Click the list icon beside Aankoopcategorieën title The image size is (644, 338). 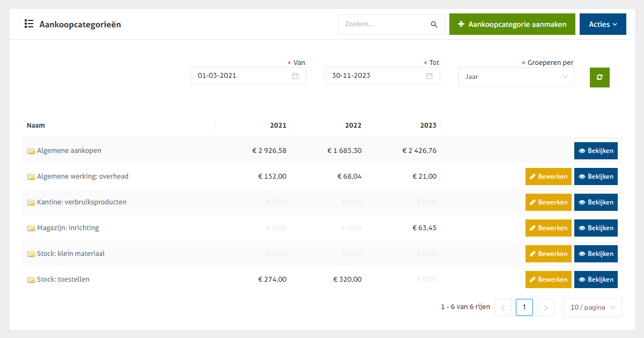[29, 24]
